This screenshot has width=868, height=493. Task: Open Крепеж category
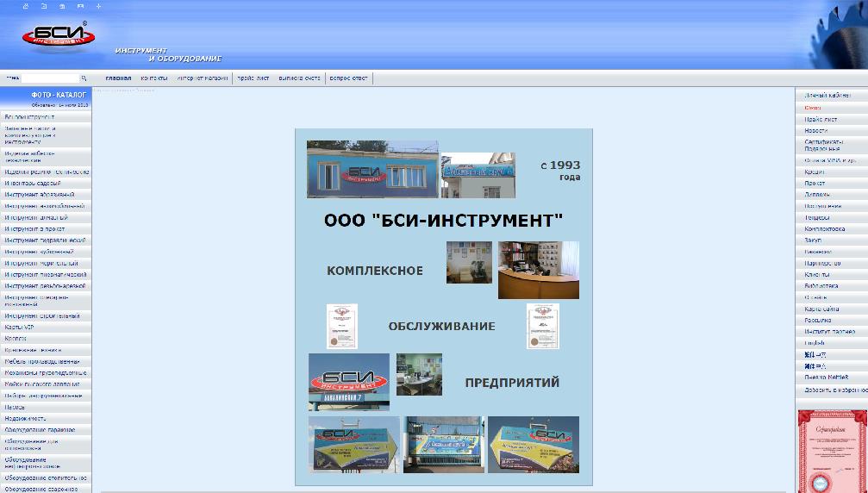pos(16,339)
